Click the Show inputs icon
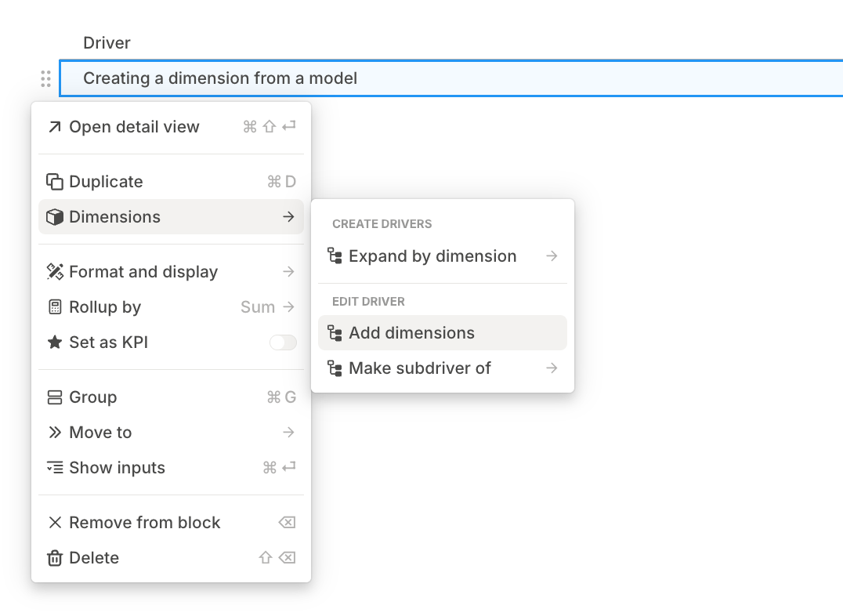This screenshot has height=616, width=843. (x=54, y=467)
